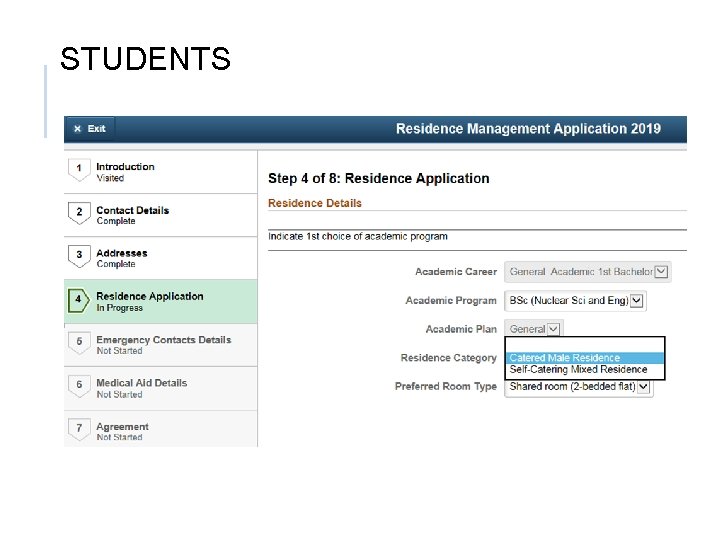
Task: Open the Academic Program combo box
Action: click(x=575, y=301)
